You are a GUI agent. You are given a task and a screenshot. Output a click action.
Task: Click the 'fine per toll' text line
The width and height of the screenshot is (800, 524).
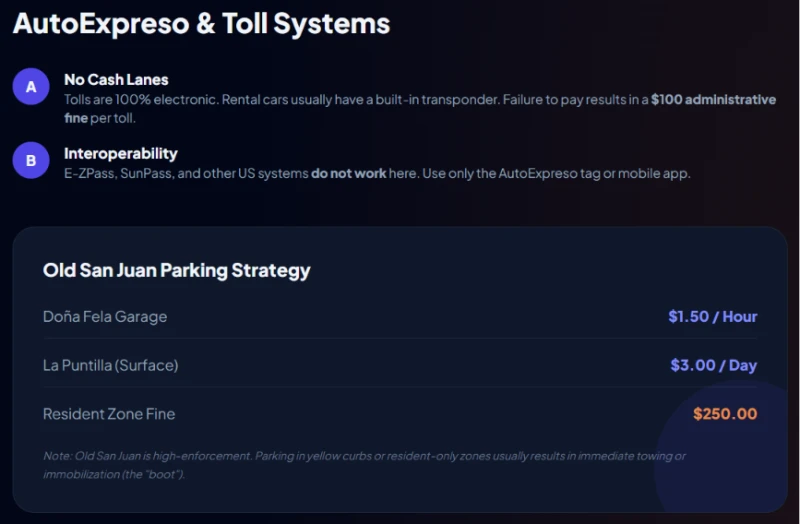coord(99,118)
